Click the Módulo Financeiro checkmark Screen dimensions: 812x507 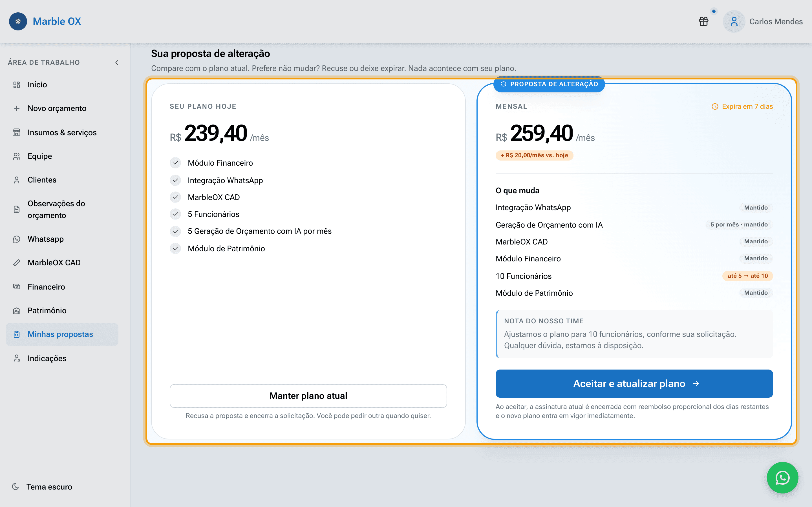(x=175, y=163)
